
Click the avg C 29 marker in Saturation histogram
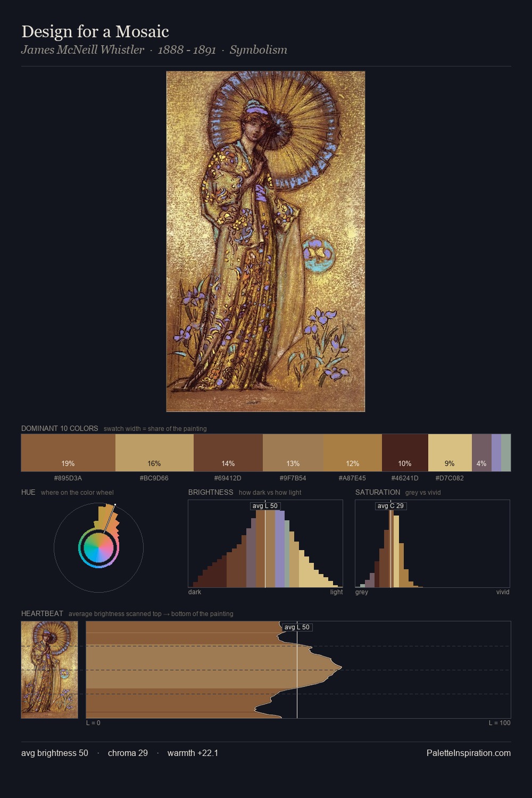(390, 506)
